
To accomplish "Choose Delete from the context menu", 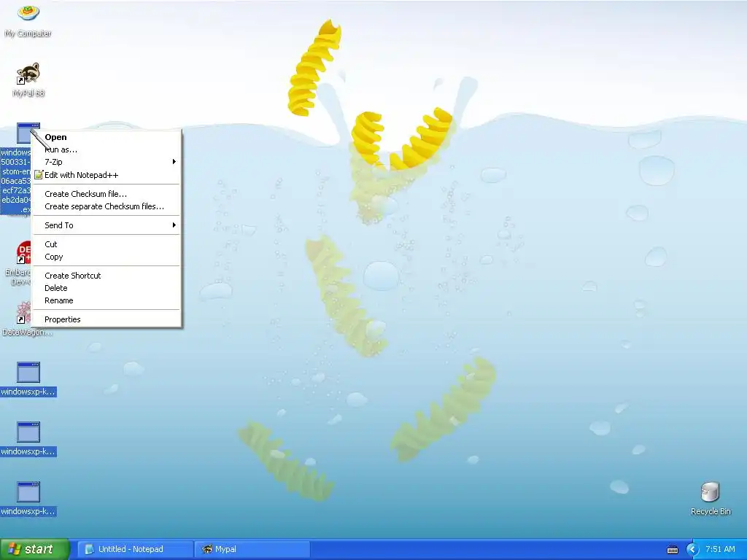I will tap(107, 288).
